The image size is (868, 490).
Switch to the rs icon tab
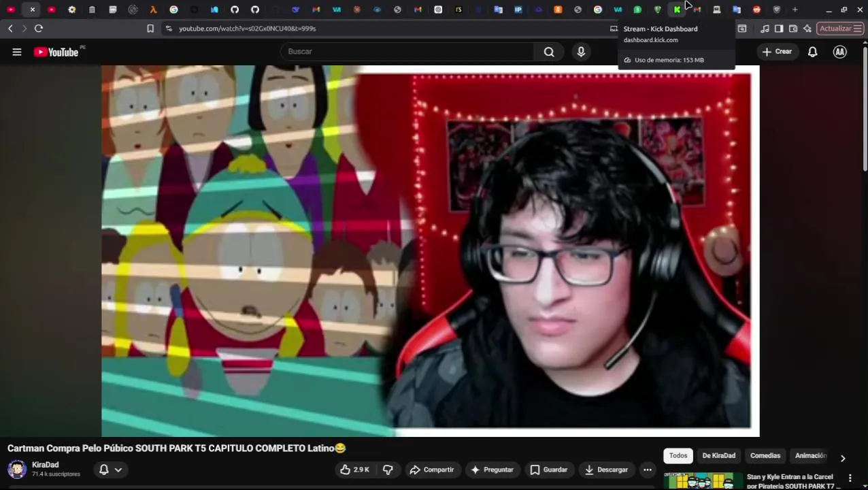(458, 10)
